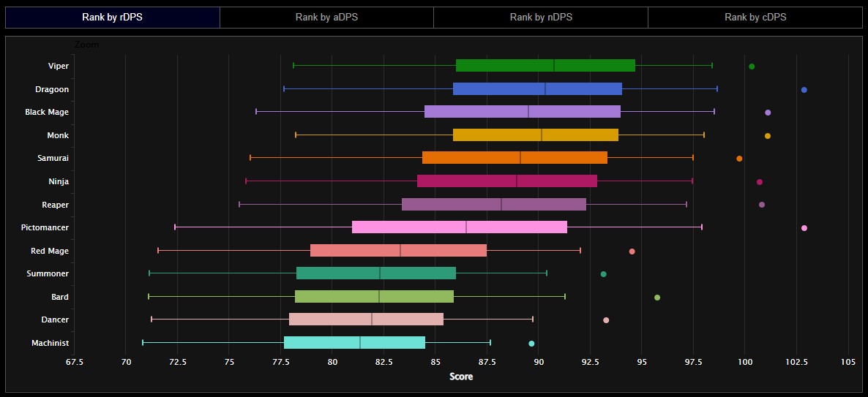Click the yellow Monk box plot bar
Viewport: 868px width, 397px height.
[536, 135]
